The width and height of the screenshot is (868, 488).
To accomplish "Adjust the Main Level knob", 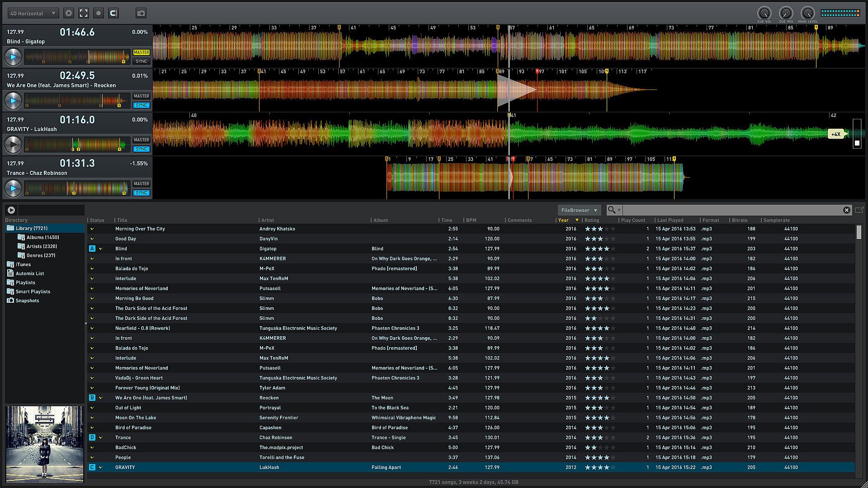I will point(807,13).
